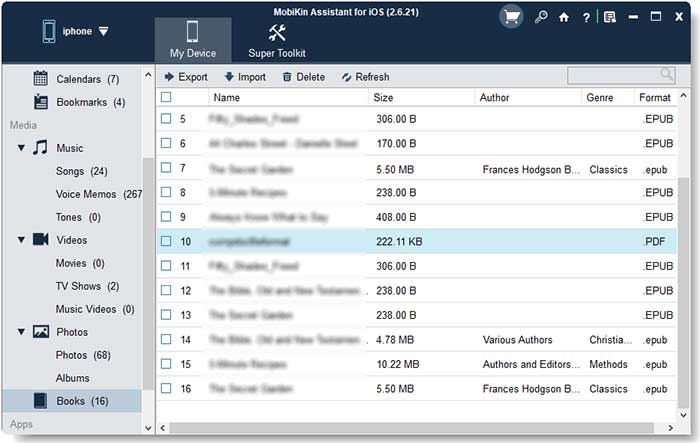
Task: Open Movies (0) in sidebar
Action: (80, 263)
